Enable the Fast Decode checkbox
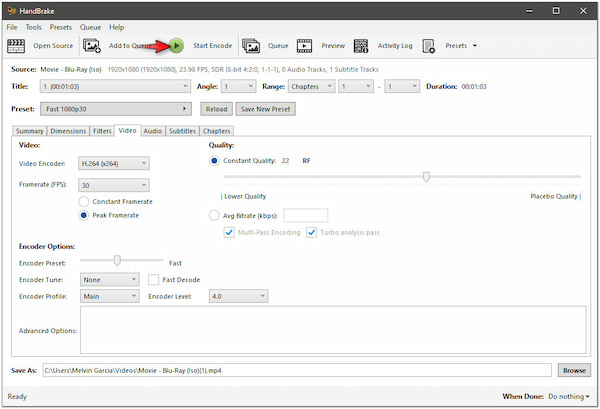Screen dimensions: 600x409 click(x=154, y=280)
